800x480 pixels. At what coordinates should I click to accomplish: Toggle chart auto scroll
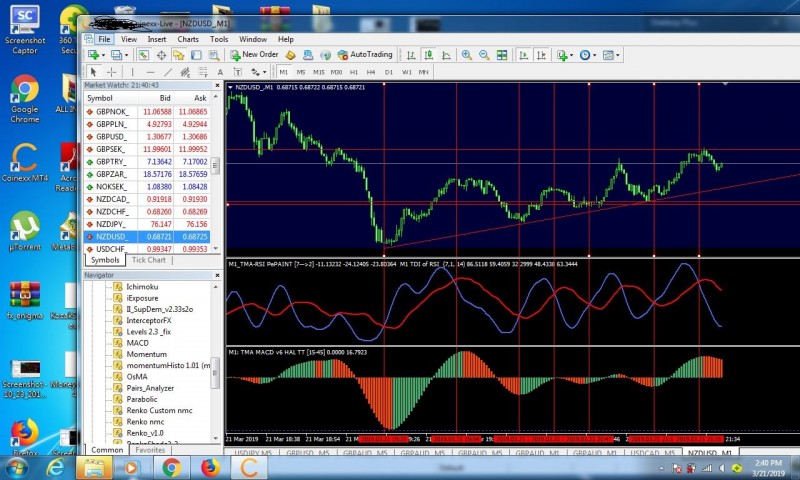click(523, 55)
